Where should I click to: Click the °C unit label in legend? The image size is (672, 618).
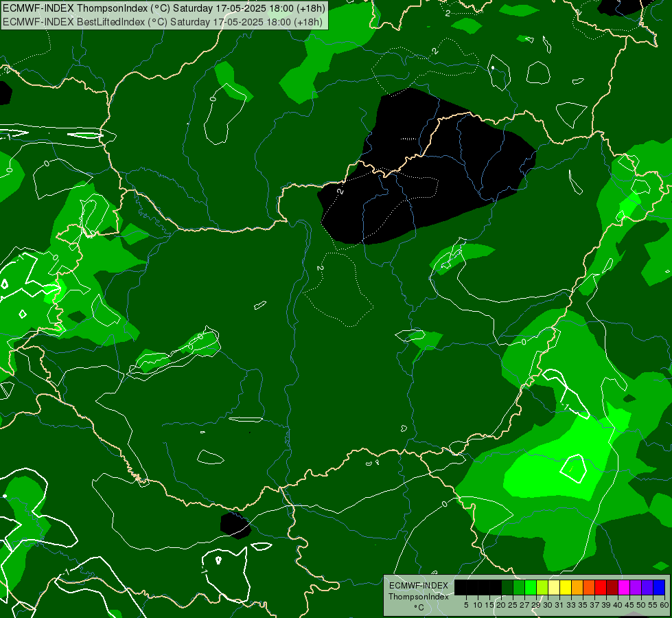[x=419, y=608]
